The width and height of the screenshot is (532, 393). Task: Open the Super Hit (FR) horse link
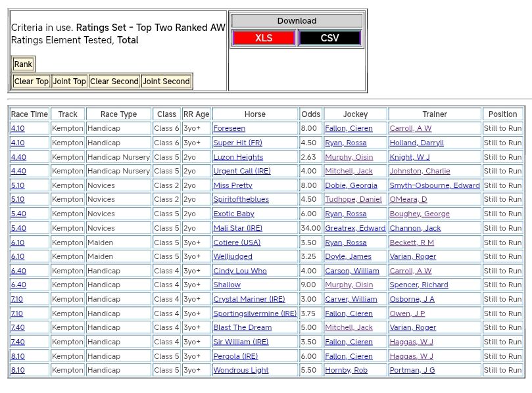(x=237, y=143)
